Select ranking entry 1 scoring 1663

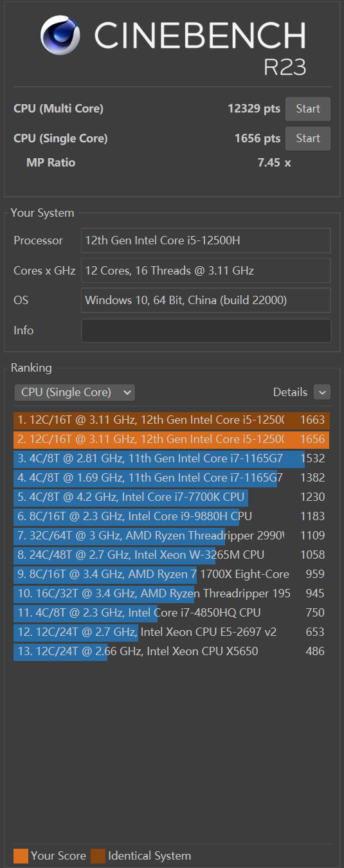point(172,420)
